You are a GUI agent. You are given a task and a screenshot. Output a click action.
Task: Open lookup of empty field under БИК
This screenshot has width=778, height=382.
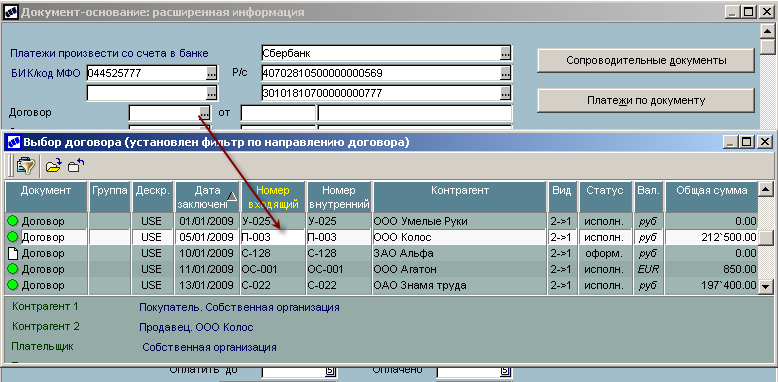tap(211, 93)
